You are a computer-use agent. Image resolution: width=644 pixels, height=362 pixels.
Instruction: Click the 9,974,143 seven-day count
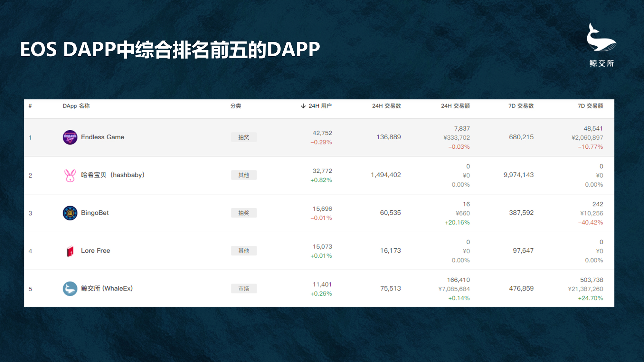[x=518, y=175]
